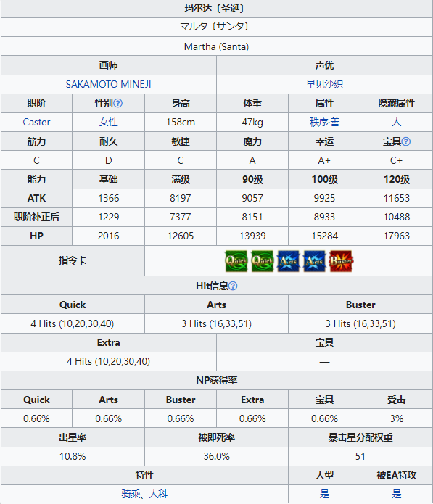Open the 骑乘 trait link

(x=131, y=494)
